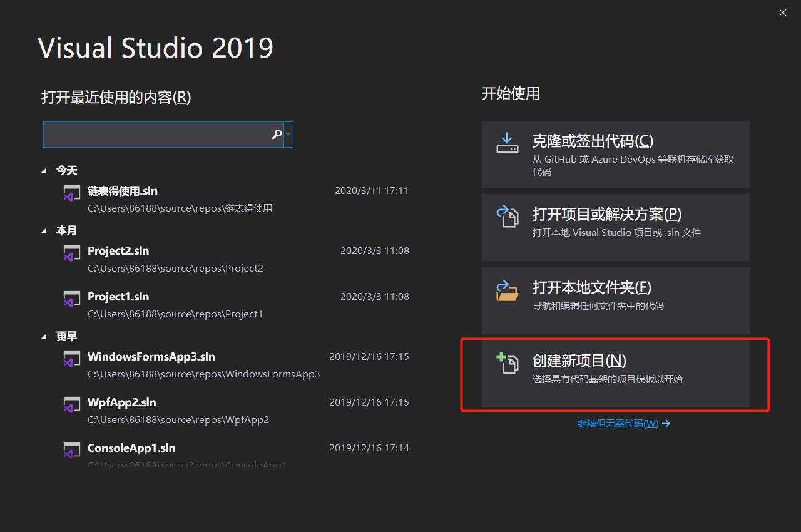Choose 打开本地文件夹(F) option
Image resolution: width=801 pixels, height=532 pixels.
click(616, 300)
